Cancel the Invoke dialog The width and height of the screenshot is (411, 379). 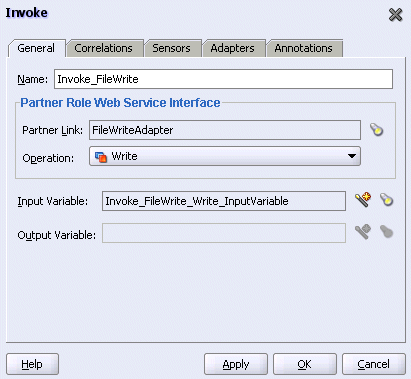point(374,364)
